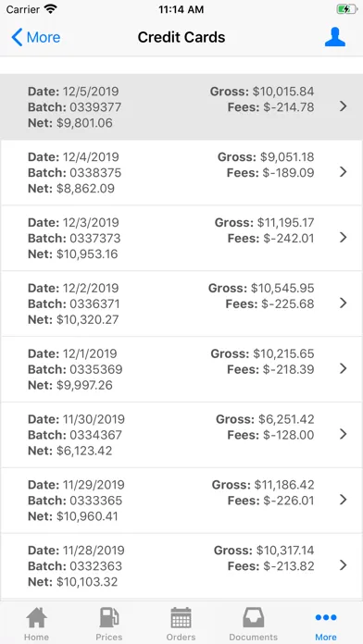
Task: Expand chevron for 12/3/2019 batch
Action: click(344, 238)
